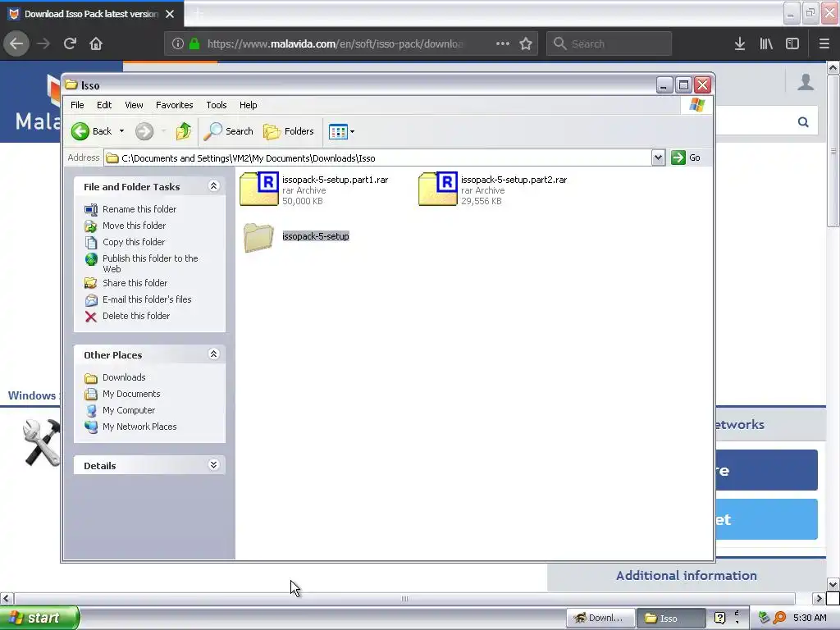Open My Computer in Other Places

[x=129, y=410]
